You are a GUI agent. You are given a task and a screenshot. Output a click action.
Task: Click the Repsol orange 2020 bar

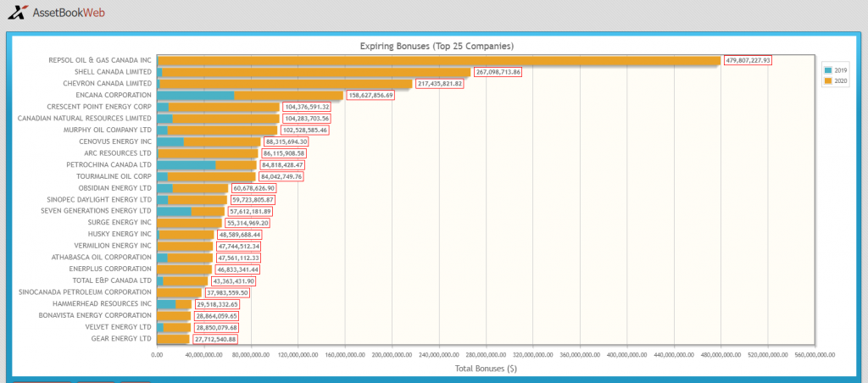tap(440, 60)
